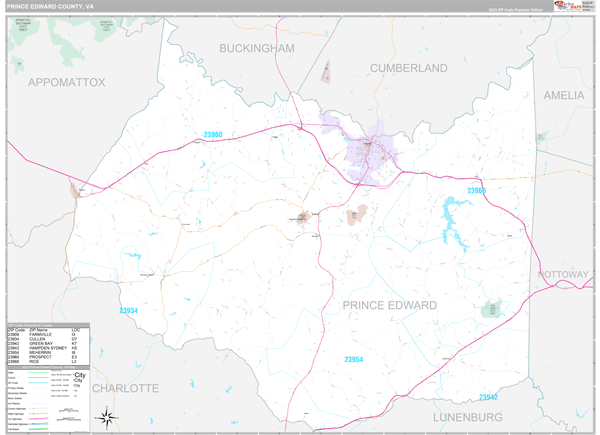Click the Toll Roads green legend line
The width and height of the screenshot is (600, 435).
tap(38, 429)
